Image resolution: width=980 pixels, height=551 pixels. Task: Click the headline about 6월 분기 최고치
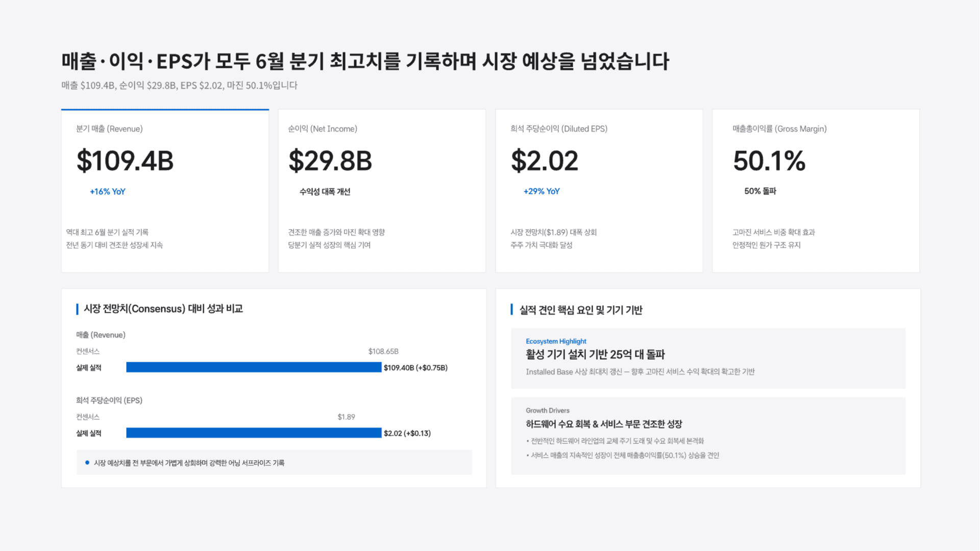coord(365,61)
